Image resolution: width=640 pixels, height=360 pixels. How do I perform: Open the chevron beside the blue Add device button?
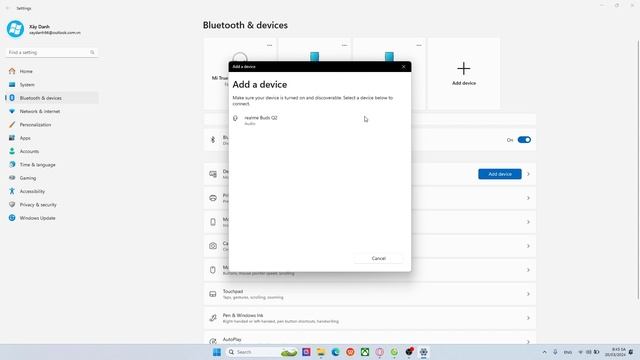point(528,174)
